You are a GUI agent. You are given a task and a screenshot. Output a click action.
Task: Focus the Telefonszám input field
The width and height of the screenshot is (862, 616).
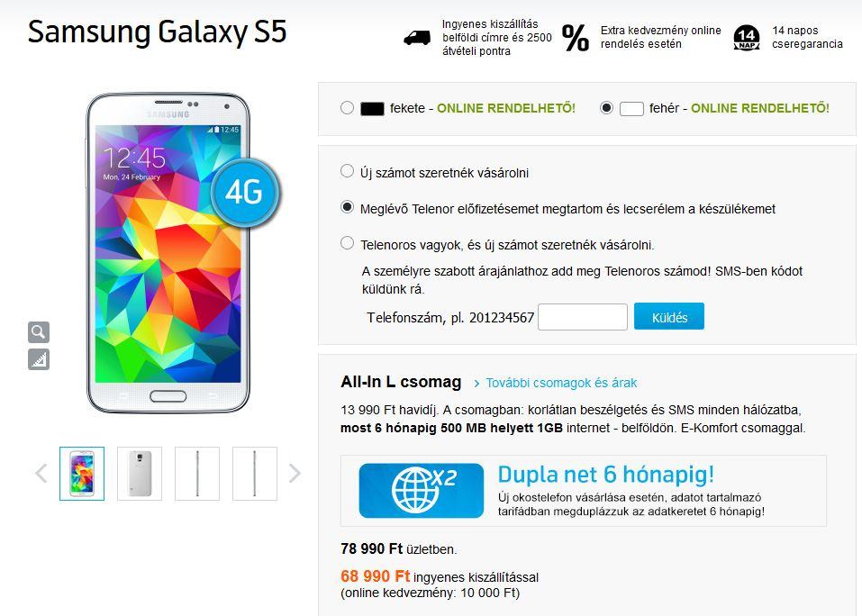(x=583, y=317)
